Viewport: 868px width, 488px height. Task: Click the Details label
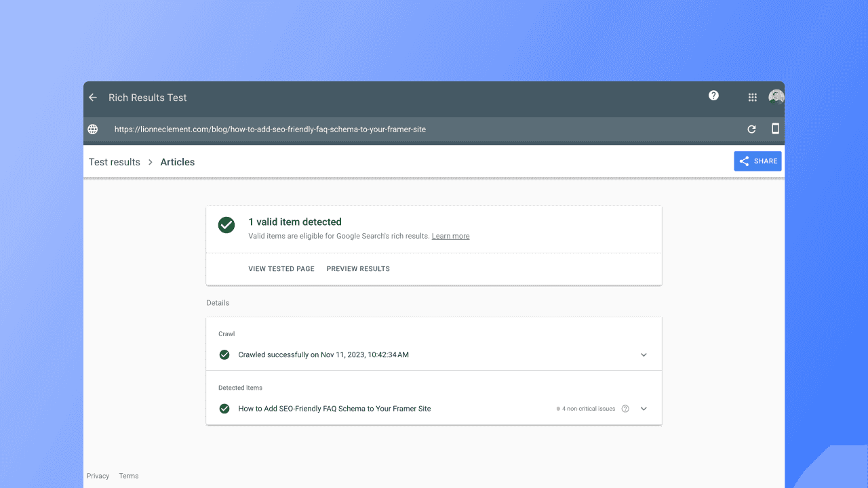[218, 303]
